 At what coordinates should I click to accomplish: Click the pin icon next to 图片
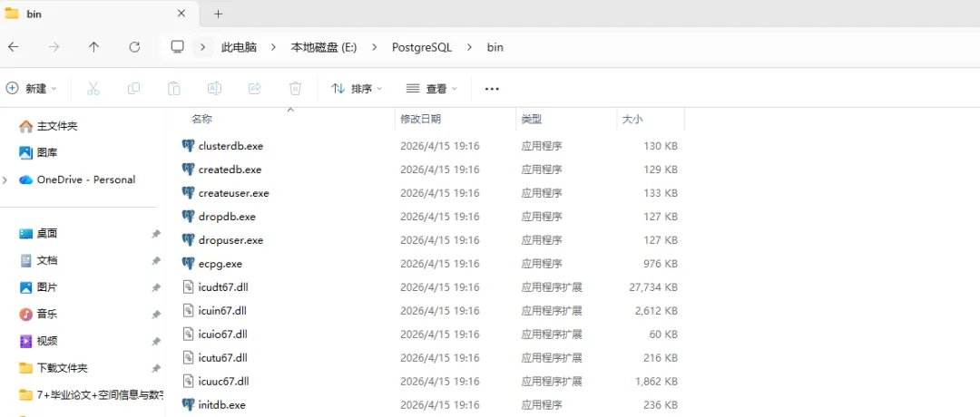(x=156, y=287)
